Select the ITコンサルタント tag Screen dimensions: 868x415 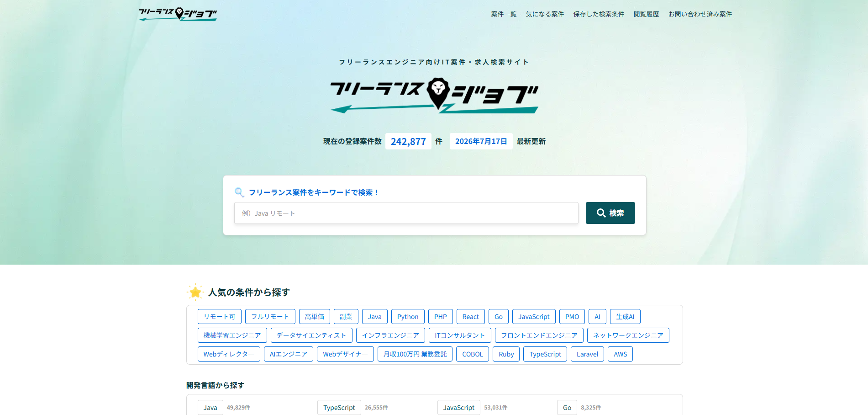460,335
